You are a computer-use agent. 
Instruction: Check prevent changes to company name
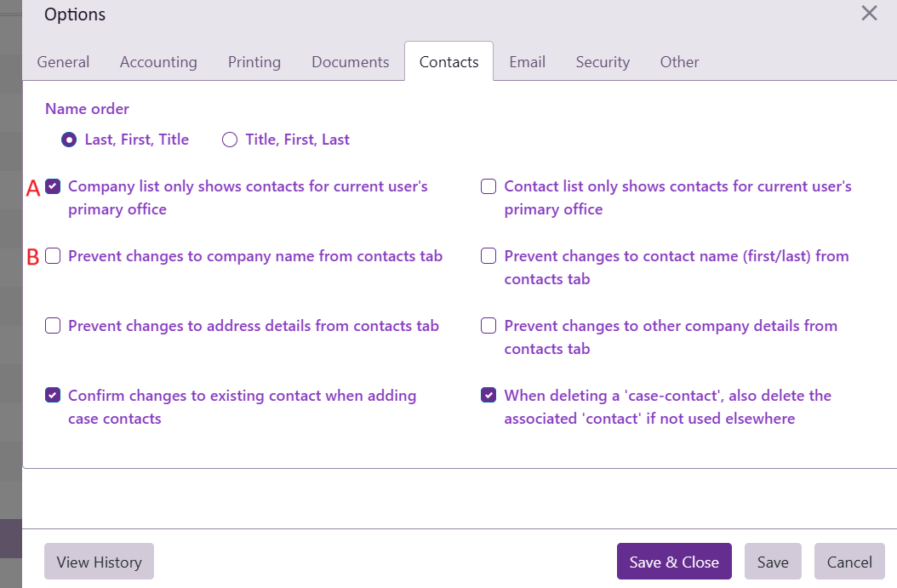pos(53,256)
